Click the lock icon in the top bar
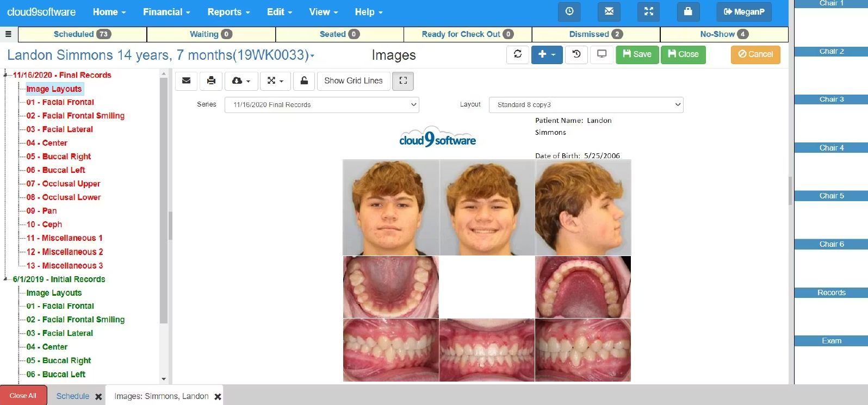Viewport: 868px width, 405px height. (688, 11)
